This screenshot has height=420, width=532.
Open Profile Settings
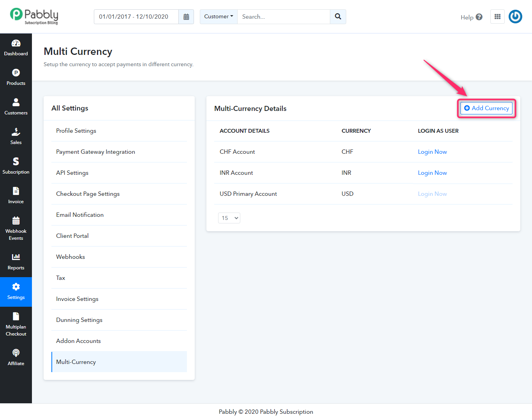119,131
